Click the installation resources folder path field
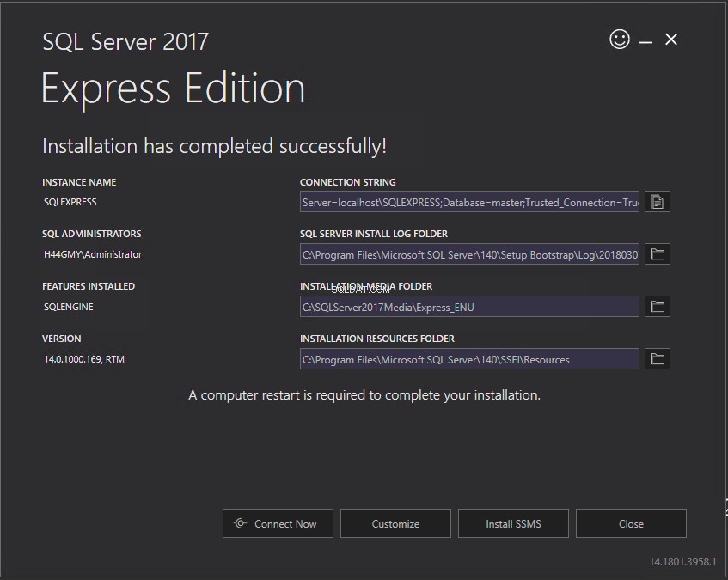 click(x=469, y=359)
